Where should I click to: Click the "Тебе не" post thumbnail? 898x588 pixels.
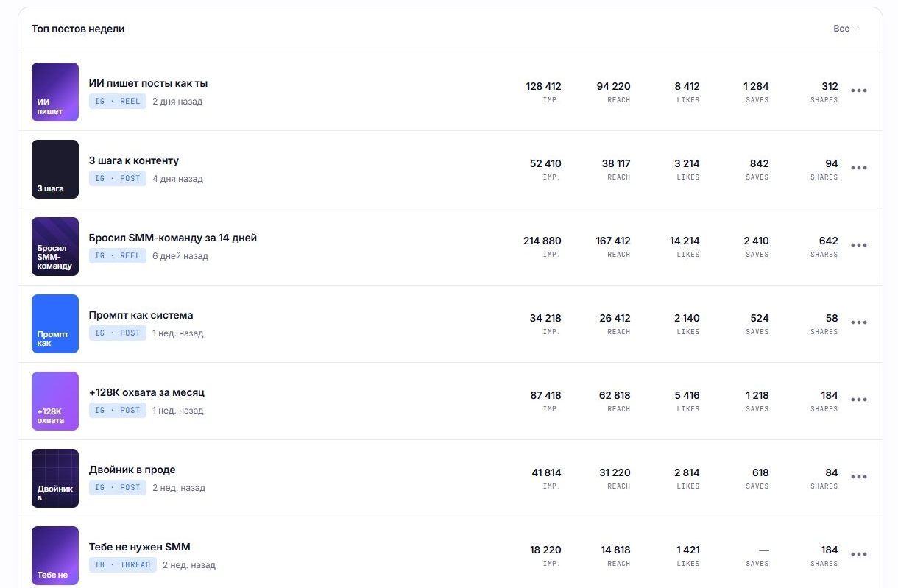[55, 556]
